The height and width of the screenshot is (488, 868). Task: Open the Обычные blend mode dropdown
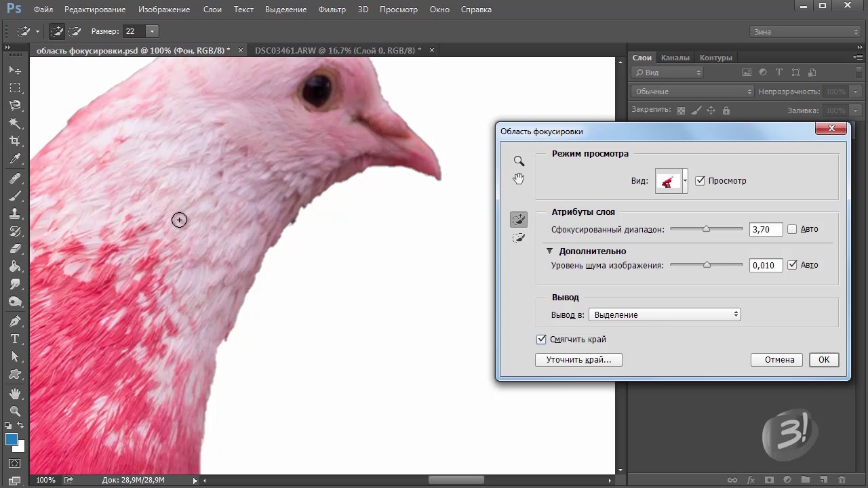point(692,91)
